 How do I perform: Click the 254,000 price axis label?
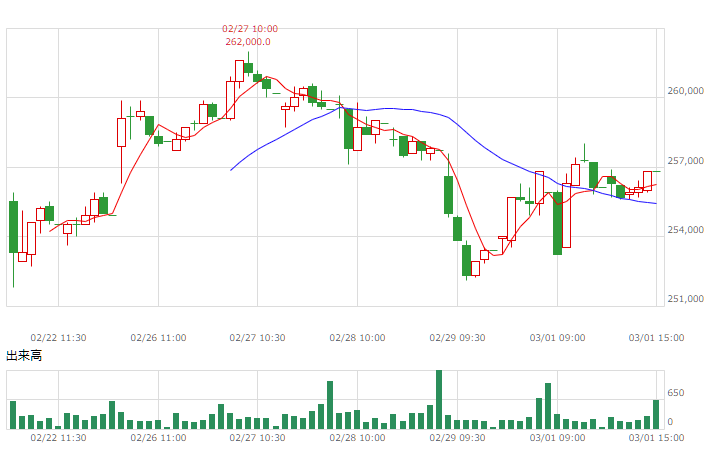685,230
